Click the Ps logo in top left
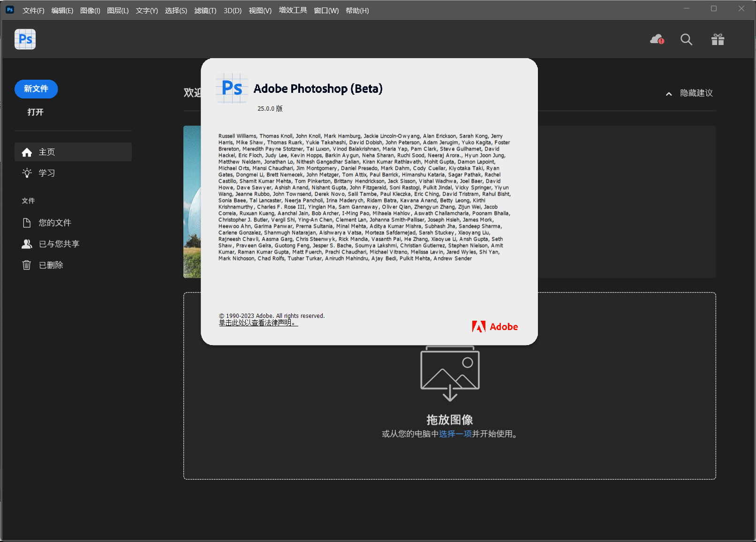This screenshot has height=542, width=756. click(x=25, y=39)
